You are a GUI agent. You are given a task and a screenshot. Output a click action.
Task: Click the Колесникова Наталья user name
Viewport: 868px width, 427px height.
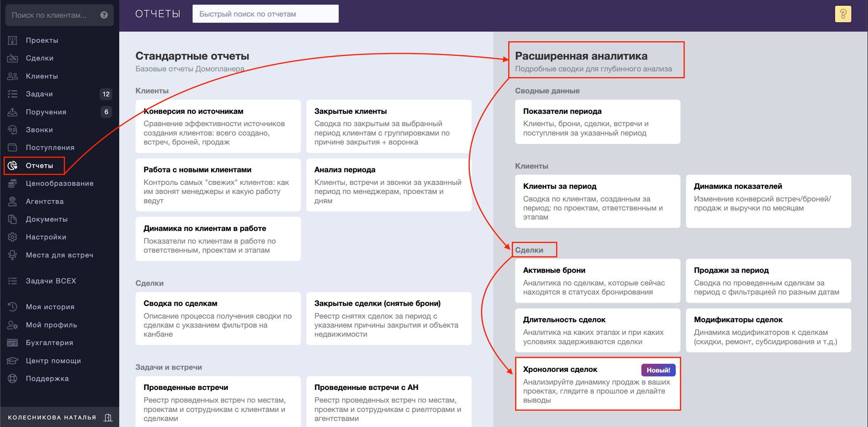click(52, 418)
